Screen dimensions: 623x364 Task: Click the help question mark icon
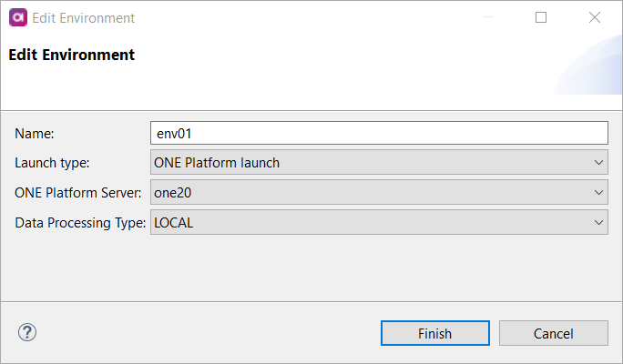[26, 332]
